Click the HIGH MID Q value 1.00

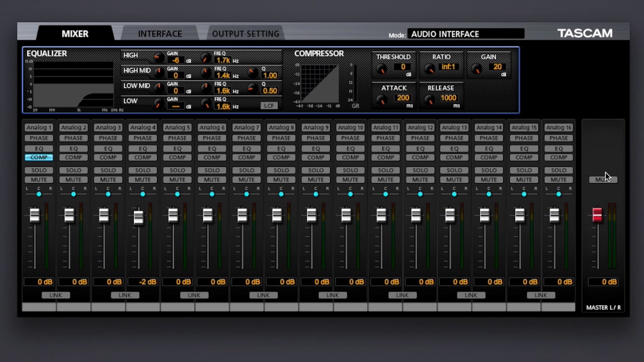pyautogui.click(x=270, y=75)
